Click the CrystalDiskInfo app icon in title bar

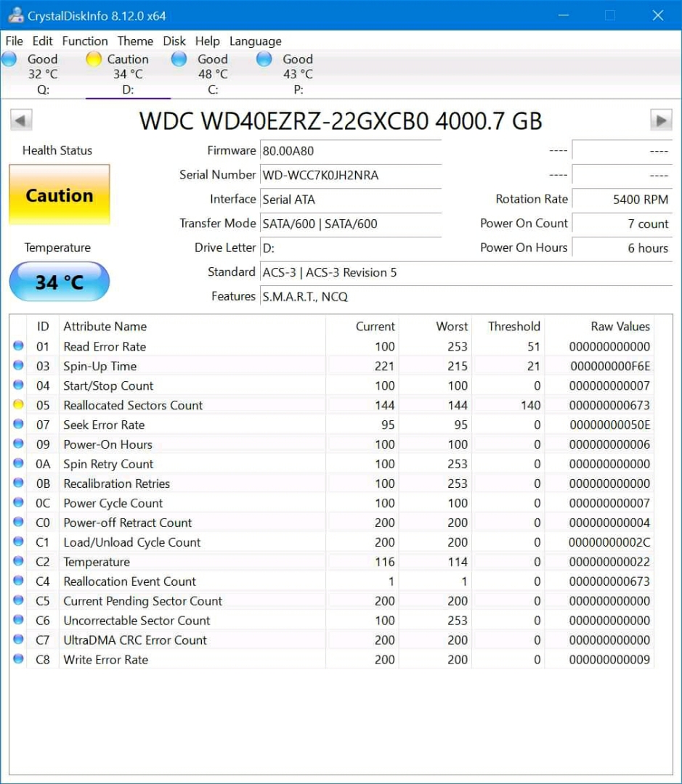(15, 15)
